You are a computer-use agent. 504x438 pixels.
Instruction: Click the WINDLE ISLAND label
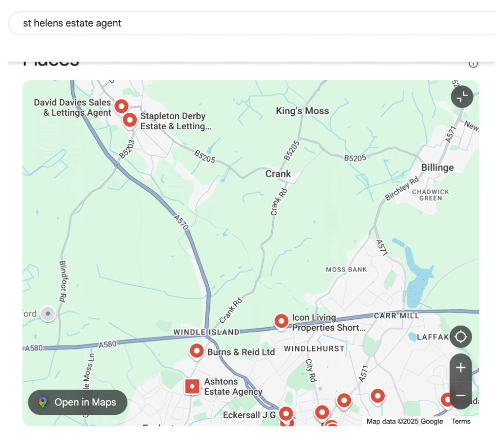click(x=206, y=332)
